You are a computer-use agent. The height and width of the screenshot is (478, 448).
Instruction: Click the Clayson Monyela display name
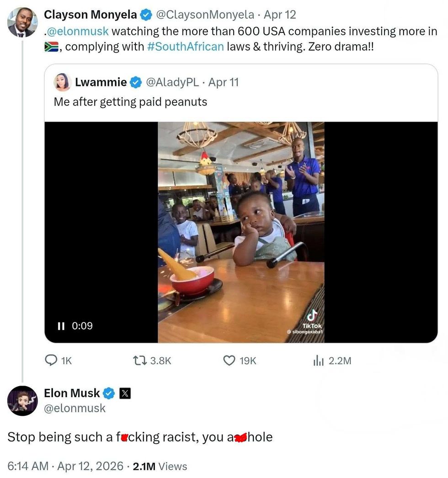90,15
